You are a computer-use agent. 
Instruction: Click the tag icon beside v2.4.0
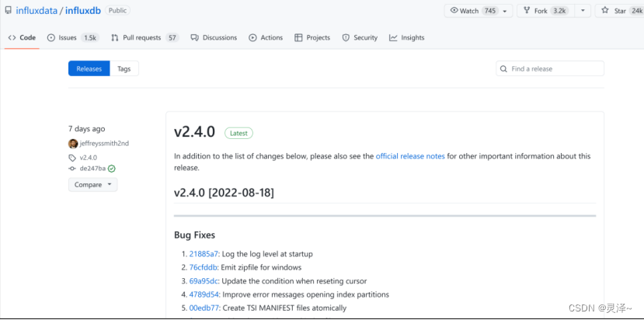point(72,158)
